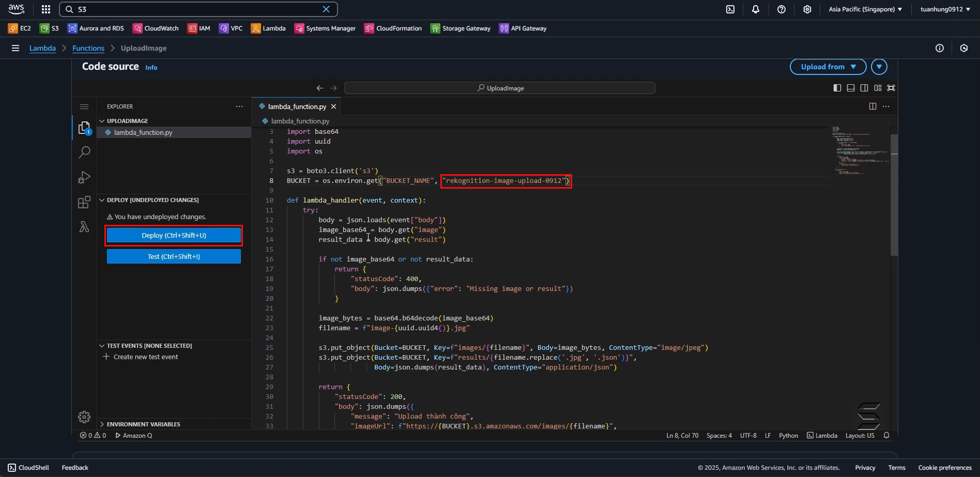Open editor more actions ellipsis
Viewport: 980px width, 477px height.
tap(886, 106)
